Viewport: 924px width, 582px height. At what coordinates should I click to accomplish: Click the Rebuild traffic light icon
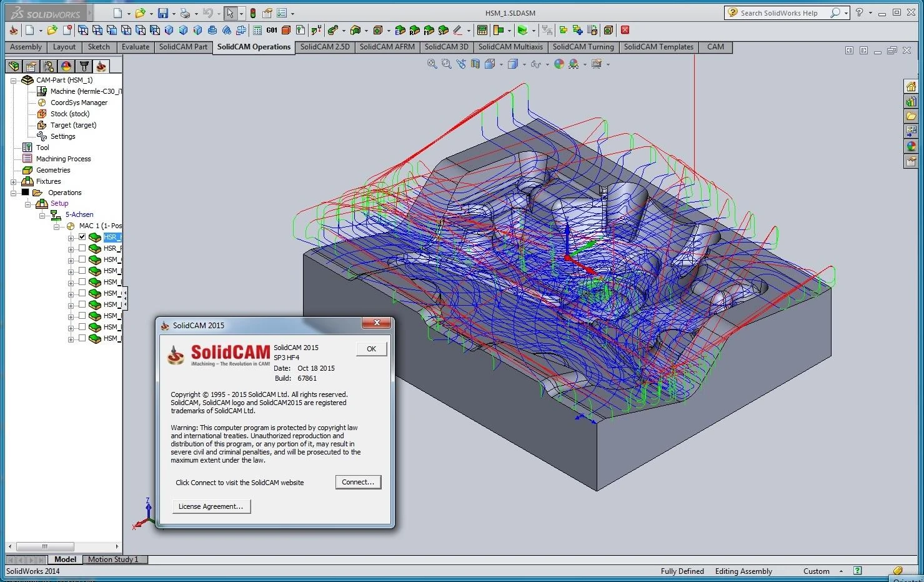(x=252, y=13)
